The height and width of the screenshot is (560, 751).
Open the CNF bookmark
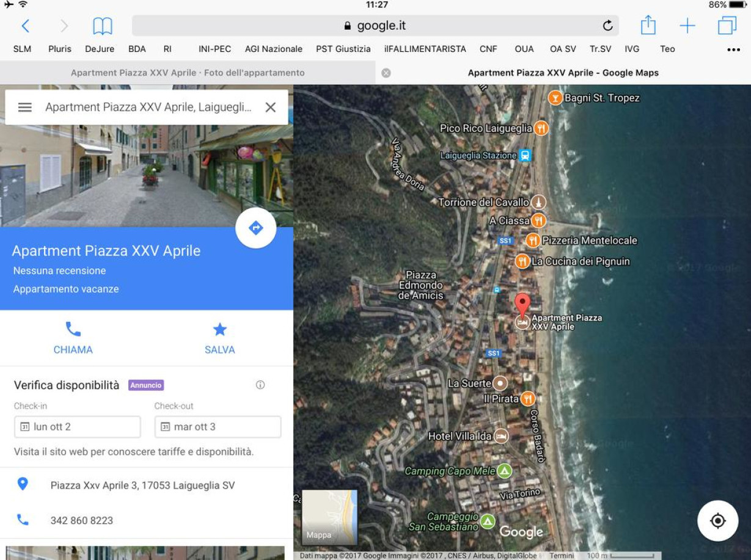pyautogui.click(x=488, y=49)
